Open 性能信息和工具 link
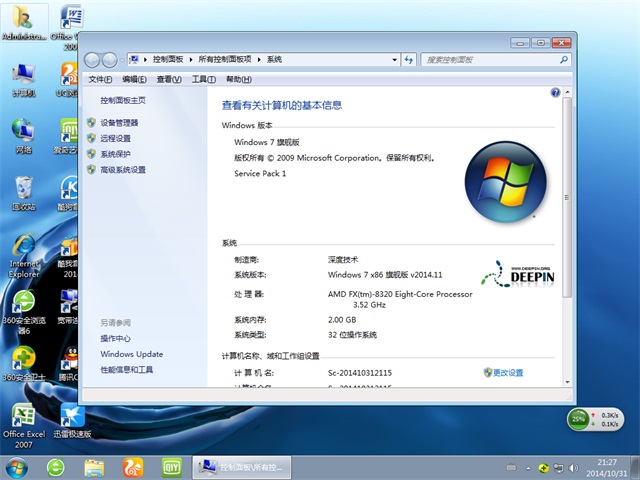Image resolution: width=640 pixels, height=480 pixels. [127, 370]
